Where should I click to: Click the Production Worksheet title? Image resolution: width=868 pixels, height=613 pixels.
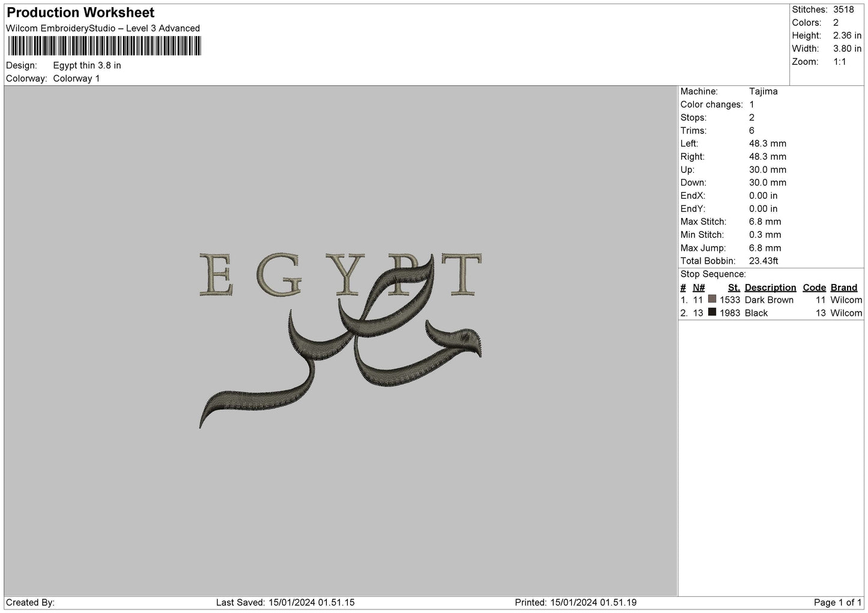point(80,13)
